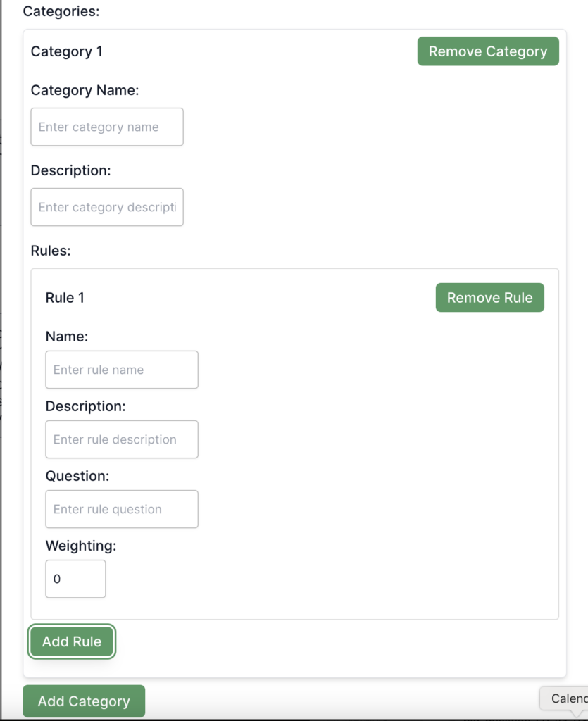Image resolution: width=588 pixels, height=721 pixels.
Task: Click the Weighting number field
Action: tap(75, 579)
